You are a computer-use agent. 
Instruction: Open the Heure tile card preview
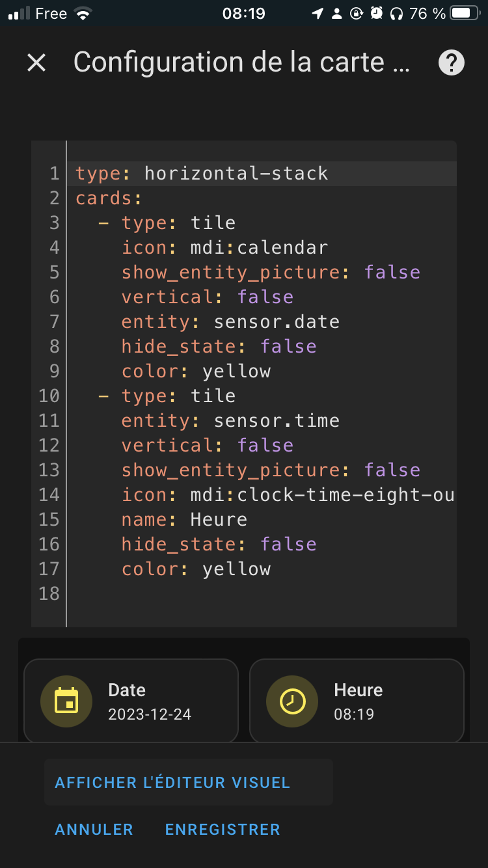coord(357,701)
